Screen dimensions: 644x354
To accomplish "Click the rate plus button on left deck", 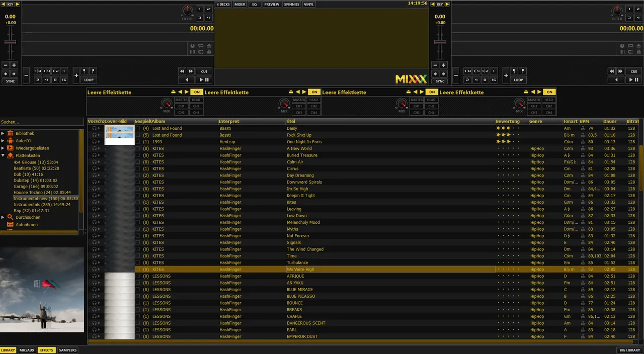I will [14, 65].
